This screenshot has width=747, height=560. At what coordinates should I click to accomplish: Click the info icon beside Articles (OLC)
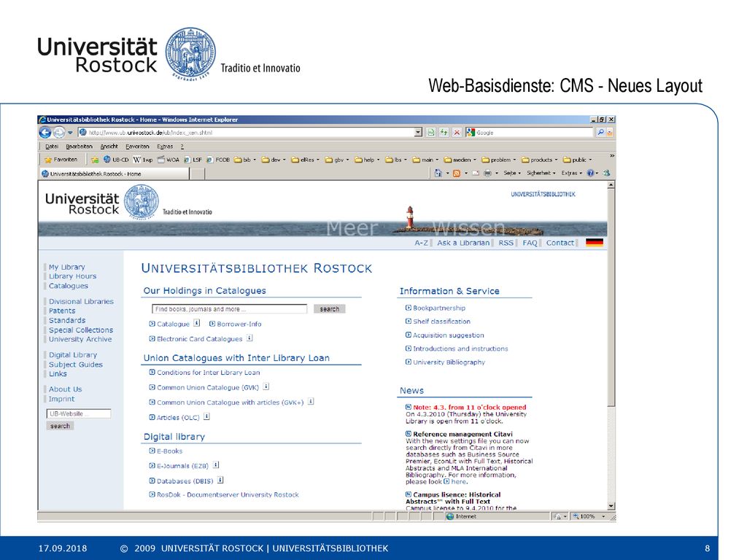pyautogui.click(x=206, y=416)
